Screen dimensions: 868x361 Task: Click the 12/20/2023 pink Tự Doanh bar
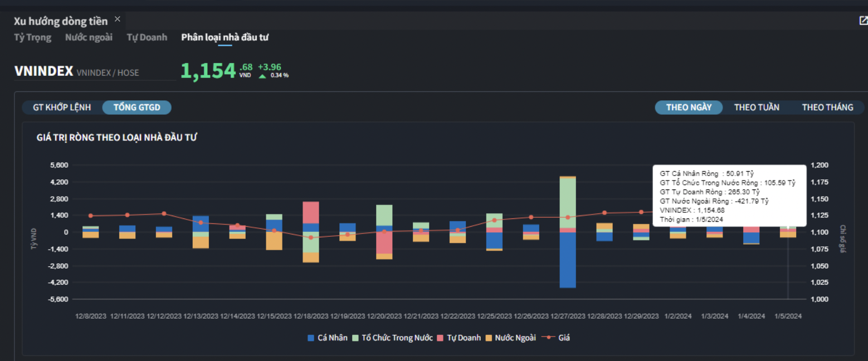[384, 243]
